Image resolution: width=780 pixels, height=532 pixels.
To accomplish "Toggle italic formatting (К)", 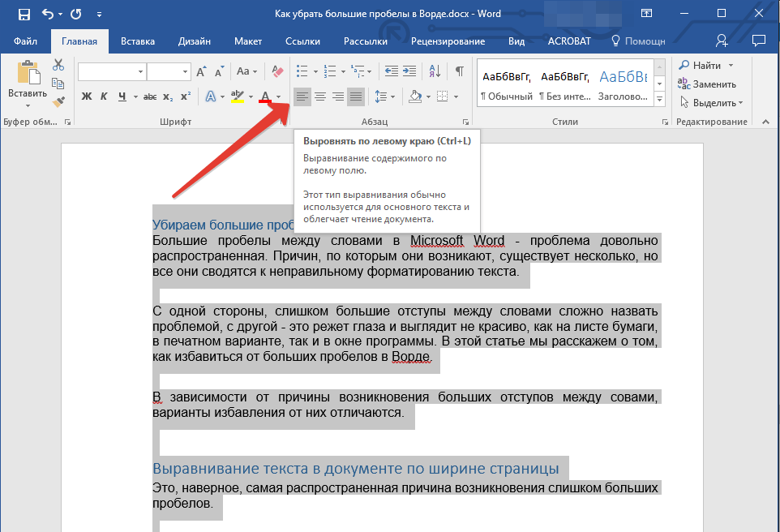I will pos(104,97).
